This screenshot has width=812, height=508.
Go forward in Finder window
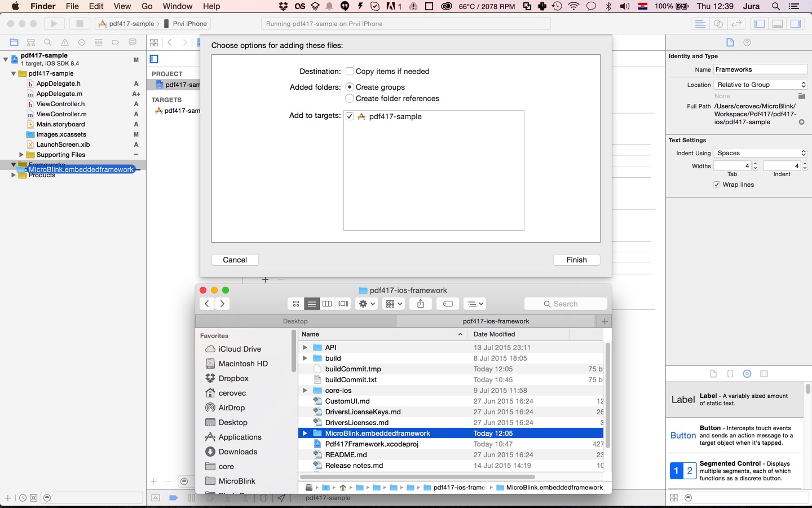(222, 304)
